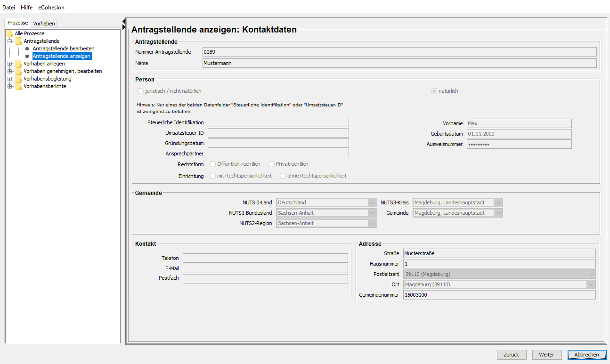Open the Hilfe menu
Image resolution: width=610 pixels, height=364 pixels.
[27, 8]
